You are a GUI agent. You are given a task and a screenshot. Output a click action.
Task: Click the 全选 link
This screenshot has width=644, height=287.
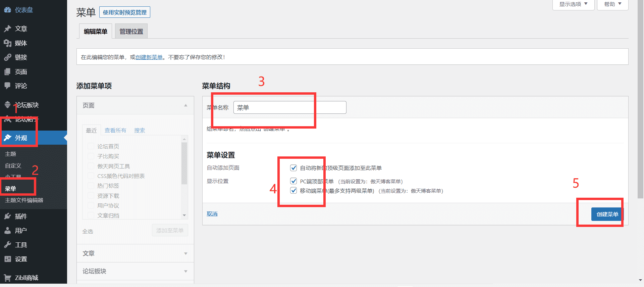pos(88,231)
